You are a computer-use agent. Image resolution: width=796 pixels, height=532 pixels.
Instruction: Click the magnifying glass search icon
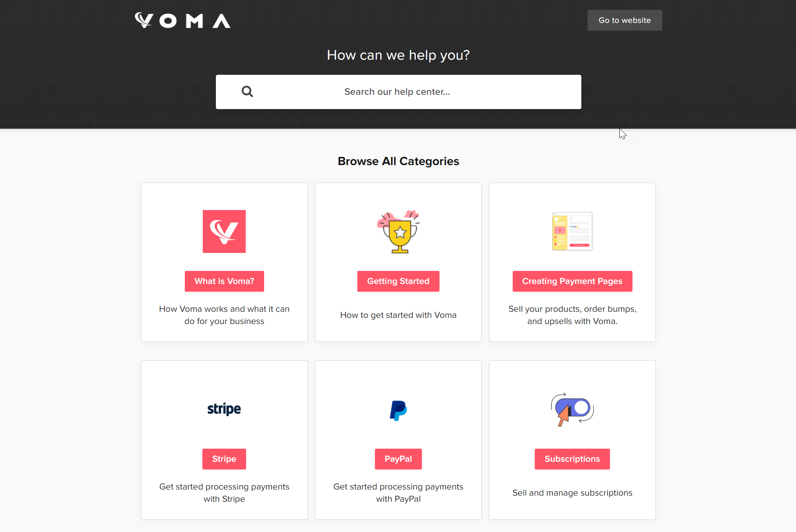click(247, 91)
